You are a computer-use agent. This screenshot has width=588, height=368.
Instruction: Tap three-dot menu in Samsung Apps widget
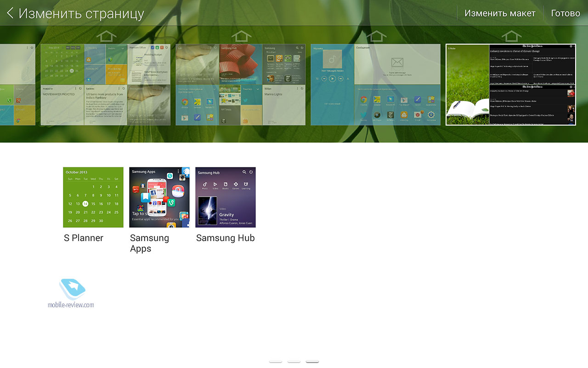point(178,172)
